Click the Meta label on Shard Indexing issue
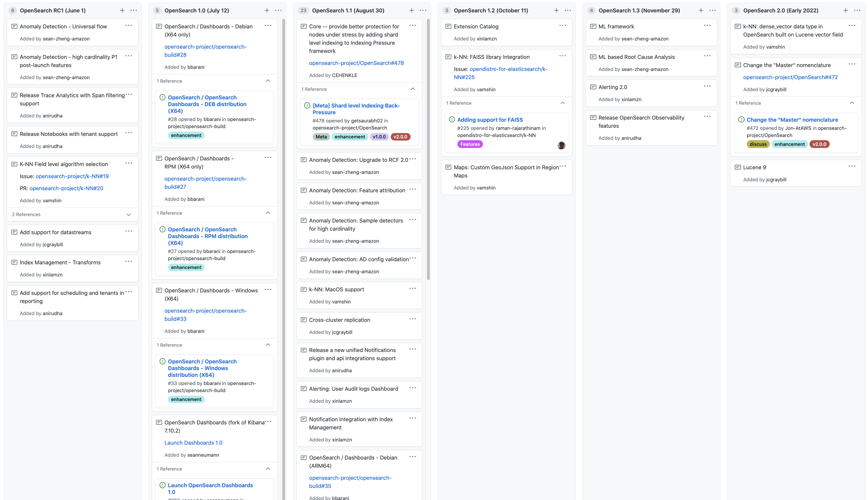Viewport: 868px width, 500px height. point(321,137)
